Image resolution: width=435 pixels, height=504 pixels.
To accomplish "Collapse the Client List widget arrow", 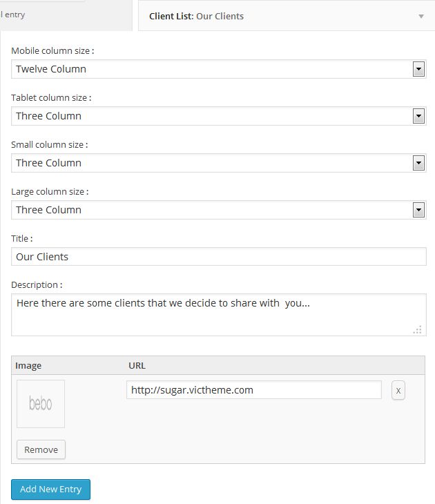I will (421, 17).
